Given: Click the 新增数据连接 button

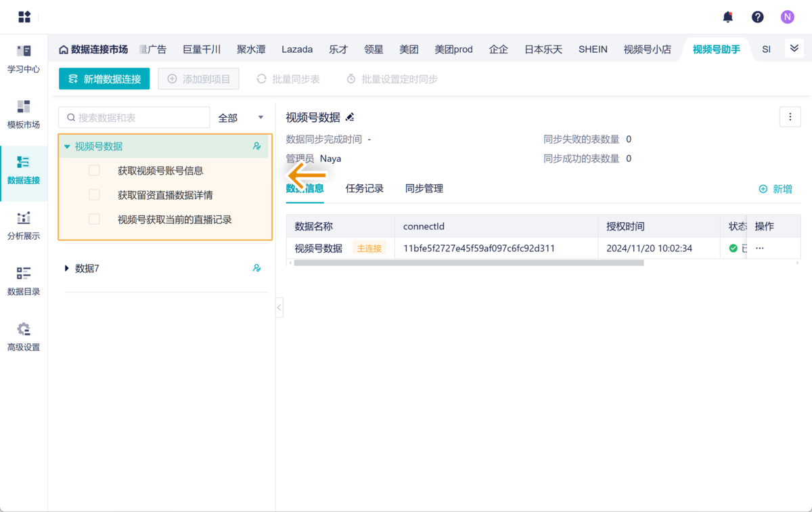Looking at the screenshot, I should [x=104, y=79].
